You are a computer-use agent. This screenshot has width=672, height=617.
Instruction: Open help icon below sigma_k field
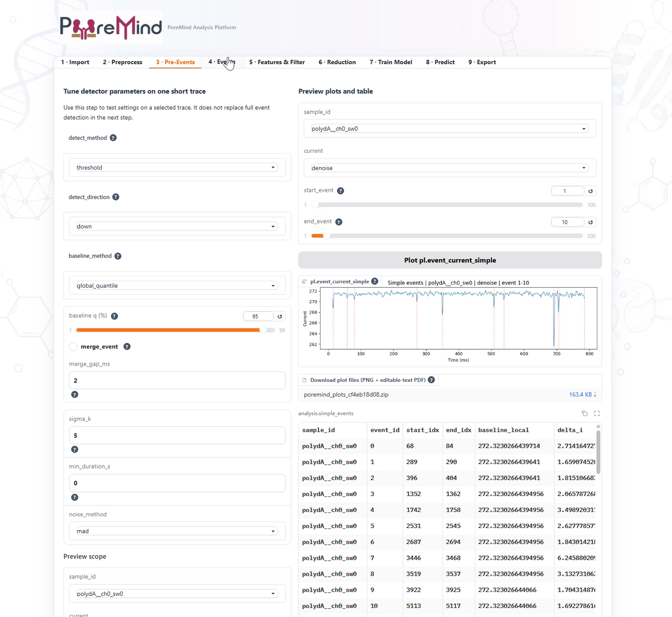point(75,450)
